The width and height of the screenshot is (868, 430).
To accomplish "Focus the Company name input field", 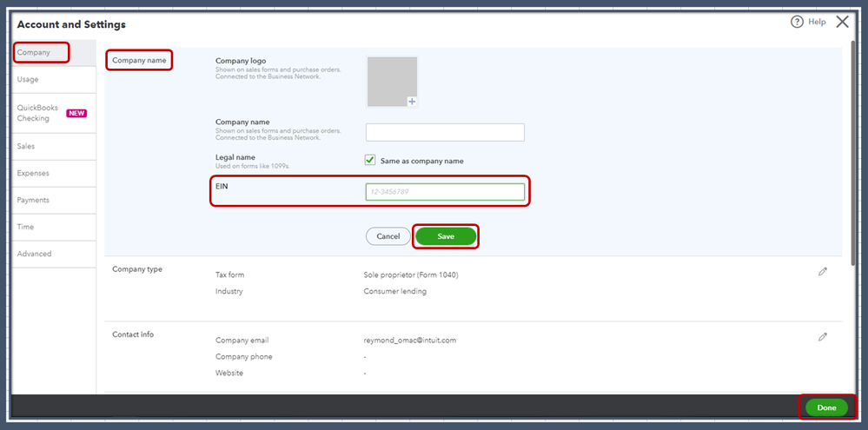I will click(x=445, y=132).
